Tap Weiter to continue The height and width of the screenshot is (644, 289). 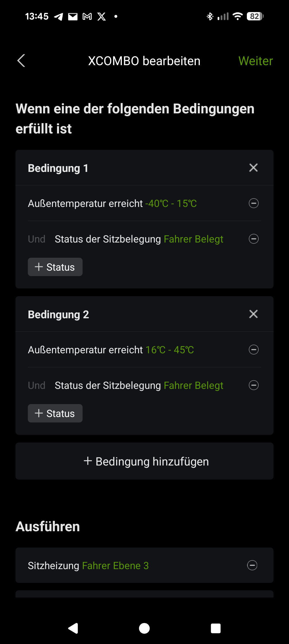(255, 61)
